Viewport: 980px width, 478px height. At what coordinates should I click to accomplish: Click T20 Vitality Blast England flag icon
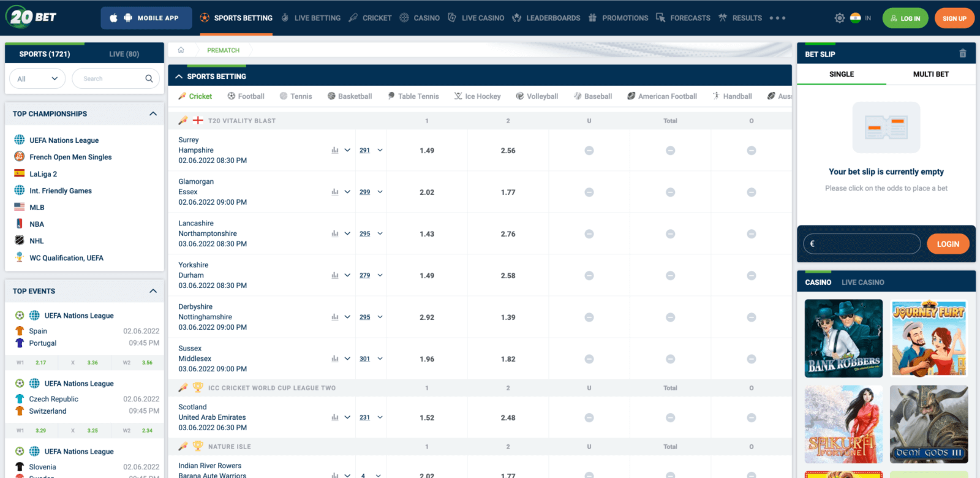click(198, 120)
